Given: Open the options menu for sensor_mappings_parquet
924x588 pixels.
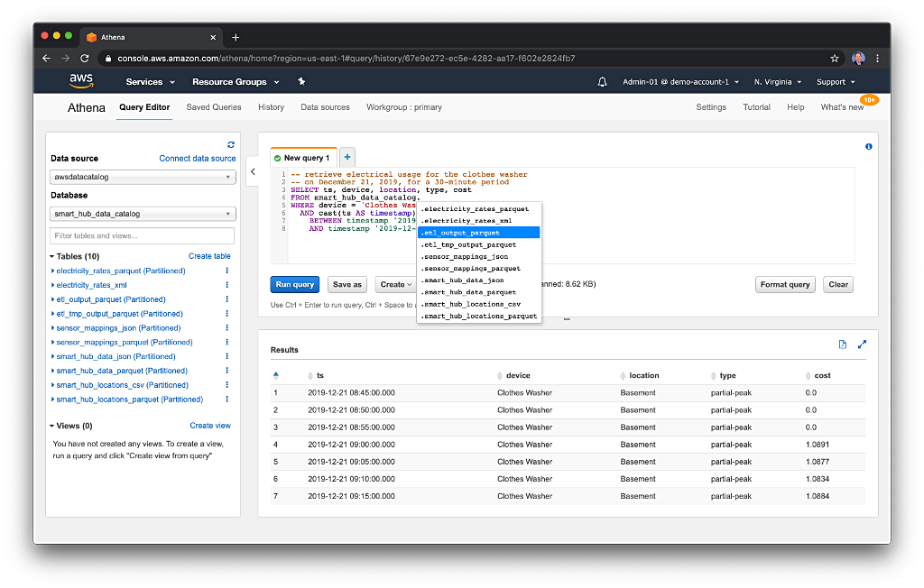Looking at the screenshot, I should (226, 342).
